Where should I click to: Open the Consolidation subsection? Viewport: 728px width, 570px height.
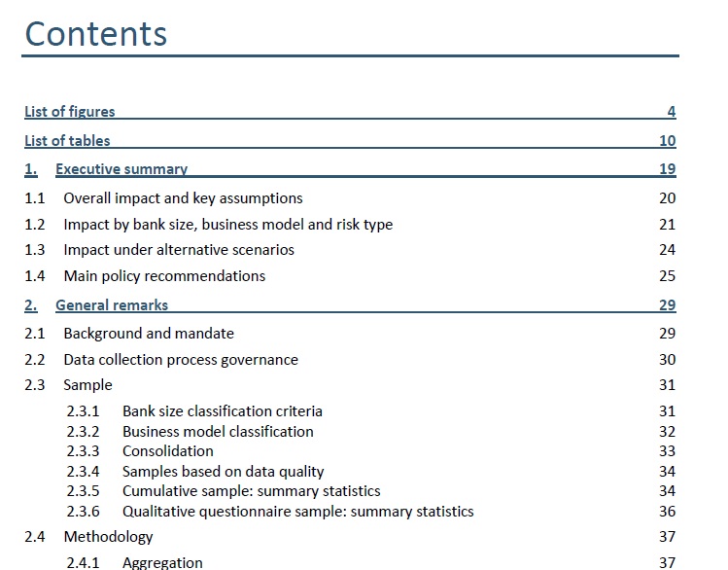tap(168, 451)
